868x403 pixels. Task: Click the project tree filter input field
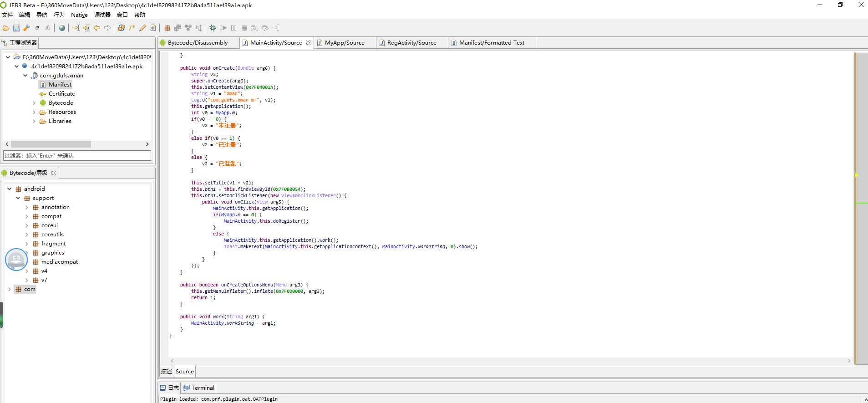77,156
